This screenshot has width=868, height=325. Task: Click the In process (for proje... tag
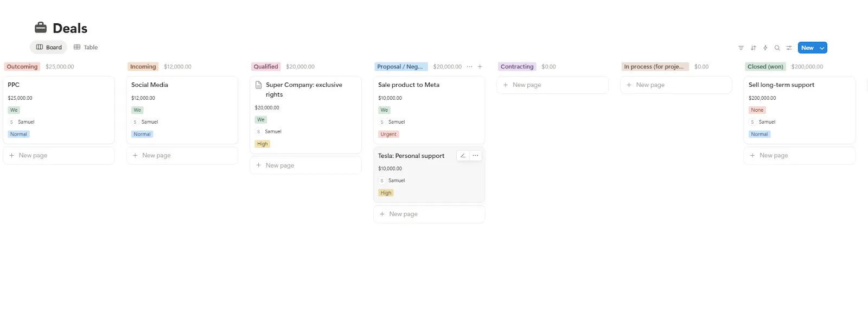[655, 67]
